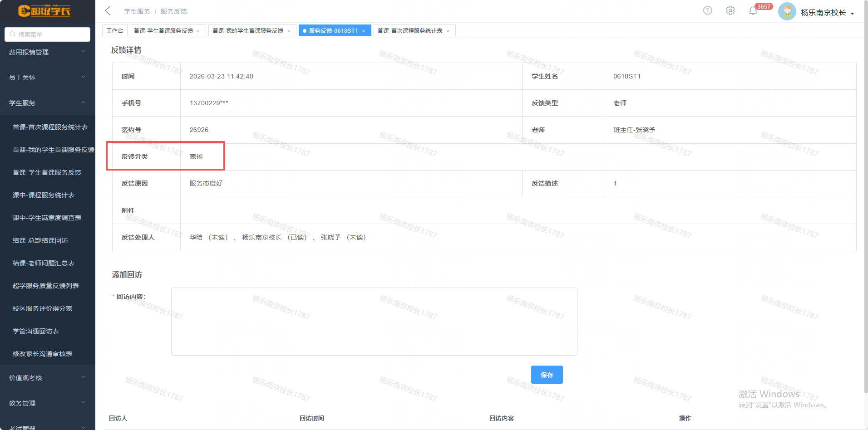
Task: Open 超学服务质量反馈列表 in sidebar
Action: [x=45, y=286]
